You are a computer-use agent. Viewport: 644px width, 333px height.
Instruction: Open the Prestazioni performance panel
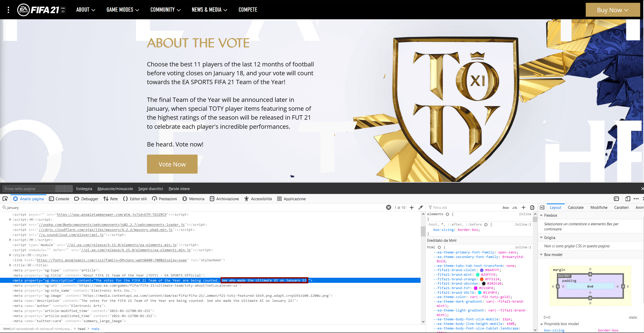(x=164, y=199)
